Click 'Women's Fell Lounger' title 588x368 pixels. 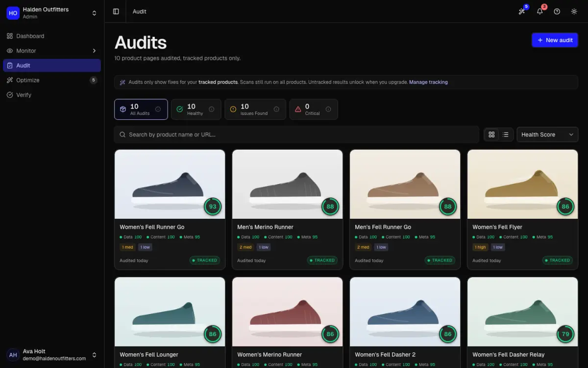point(149,354)
